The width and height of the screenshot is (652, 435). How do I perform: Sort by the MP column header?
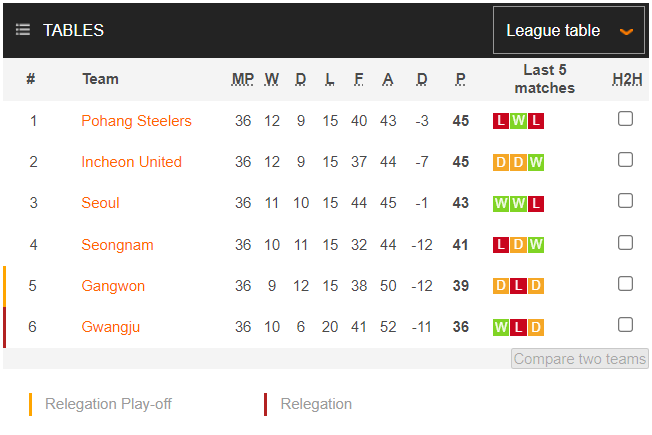click(243, 79)
